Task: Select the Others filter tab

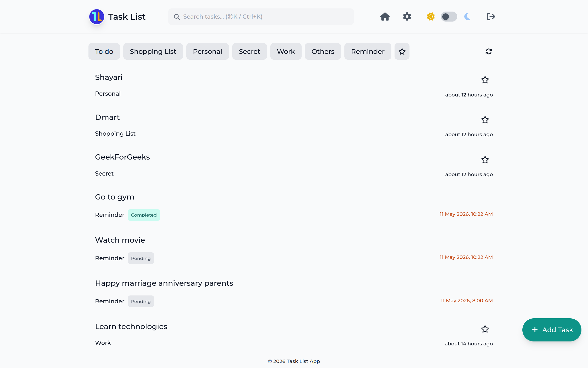Action: 323,52
